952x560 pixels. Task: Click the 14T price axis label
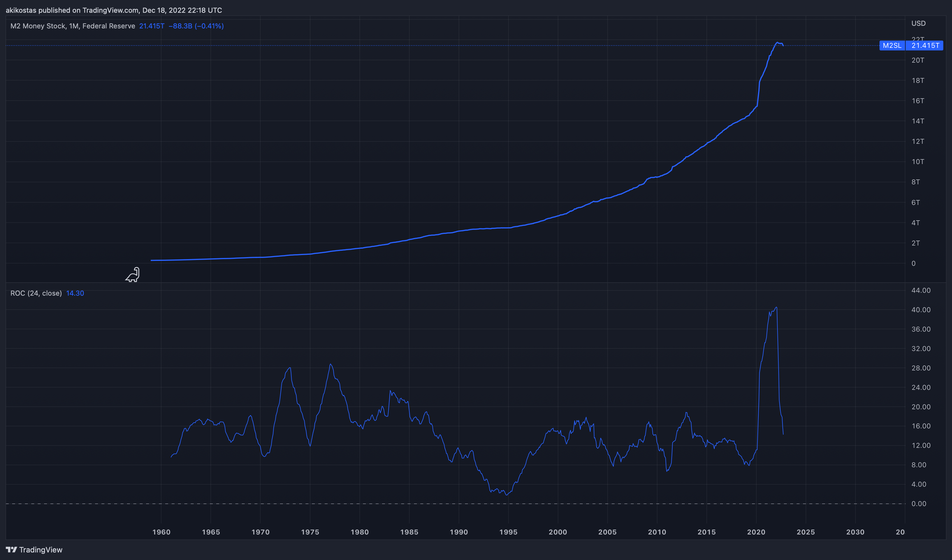coord(918,121)
